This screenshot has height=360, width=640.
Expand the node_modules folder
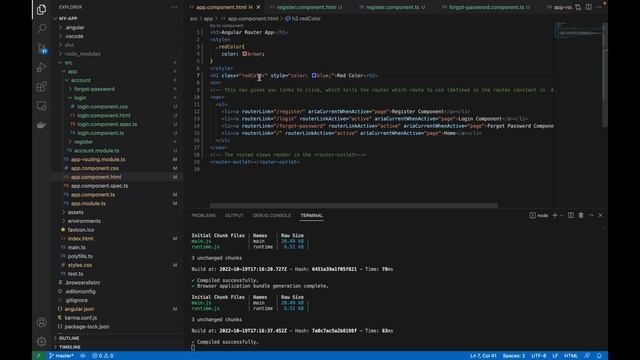82,53
